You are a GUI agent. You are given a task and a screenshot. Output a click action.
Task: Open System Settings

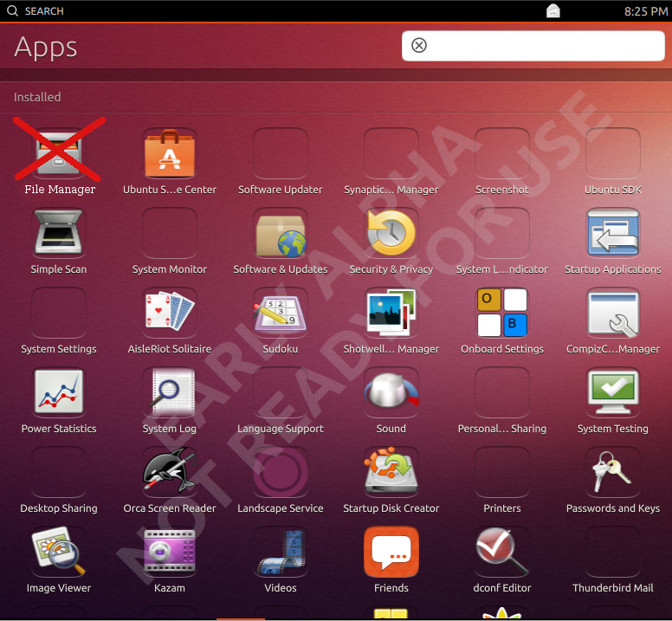(x=59, y=313)
